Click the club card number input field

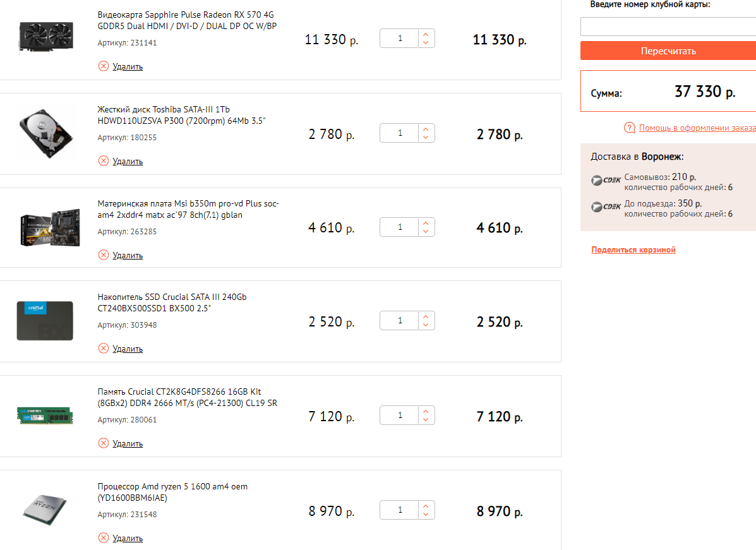coord(668,27)
